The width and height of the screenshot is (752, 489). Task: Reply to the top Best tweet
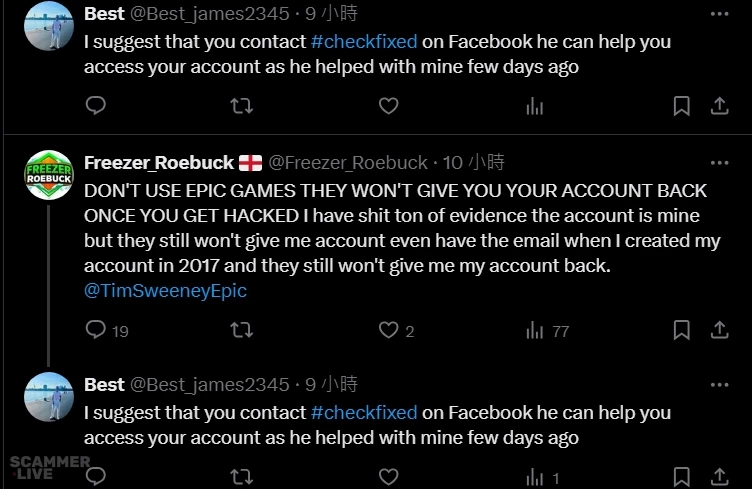[96, 105]
